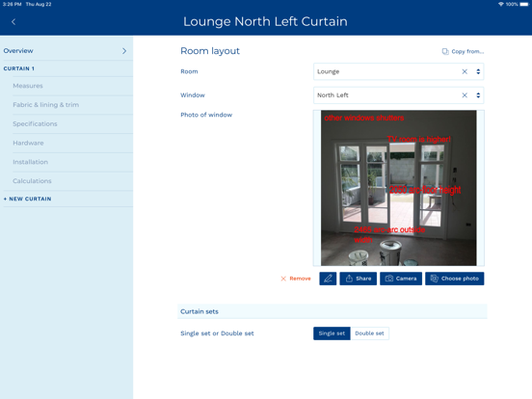Click the Photo of window label
Viewport: 532px width, 399px height.
(x=206, y=115)
